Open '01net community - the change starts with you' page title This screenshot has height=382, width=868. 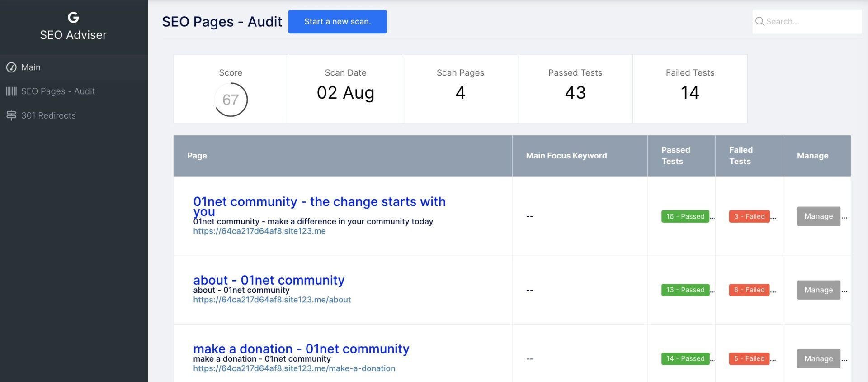[319, 206]
